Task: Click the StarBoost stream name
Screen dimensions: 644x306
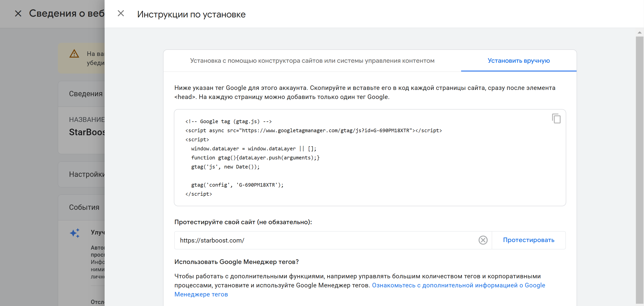Action: coord(87,132)
